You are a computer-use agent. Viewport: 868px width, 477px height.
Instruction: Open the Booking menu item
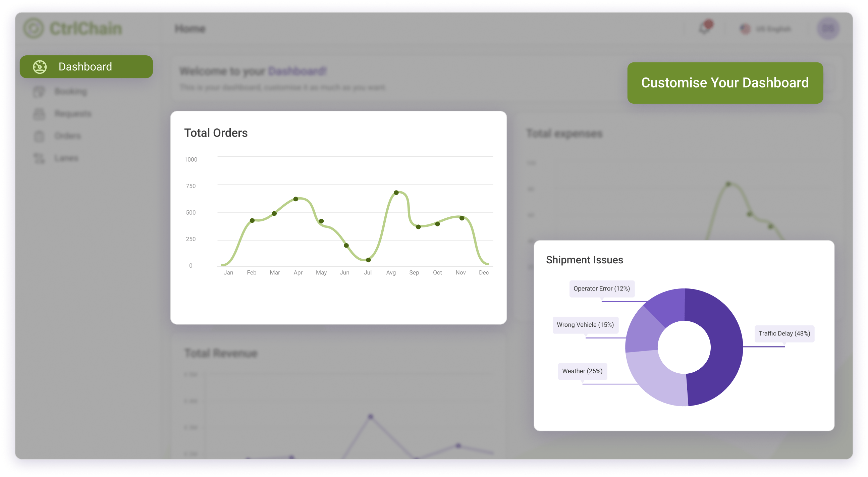pyautogui.click(x=71, y=91)
